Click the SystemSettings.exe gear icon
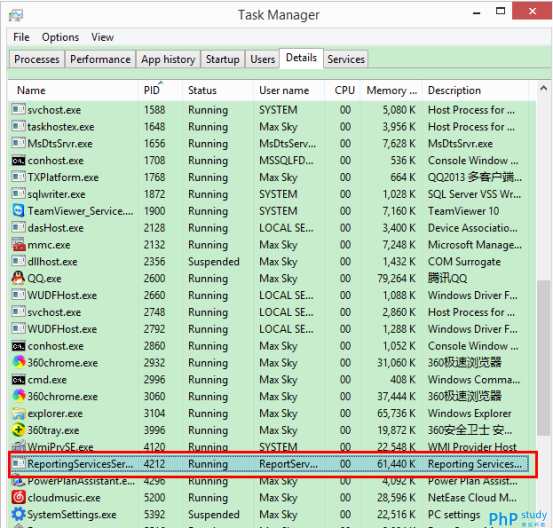 pos(18,514)
